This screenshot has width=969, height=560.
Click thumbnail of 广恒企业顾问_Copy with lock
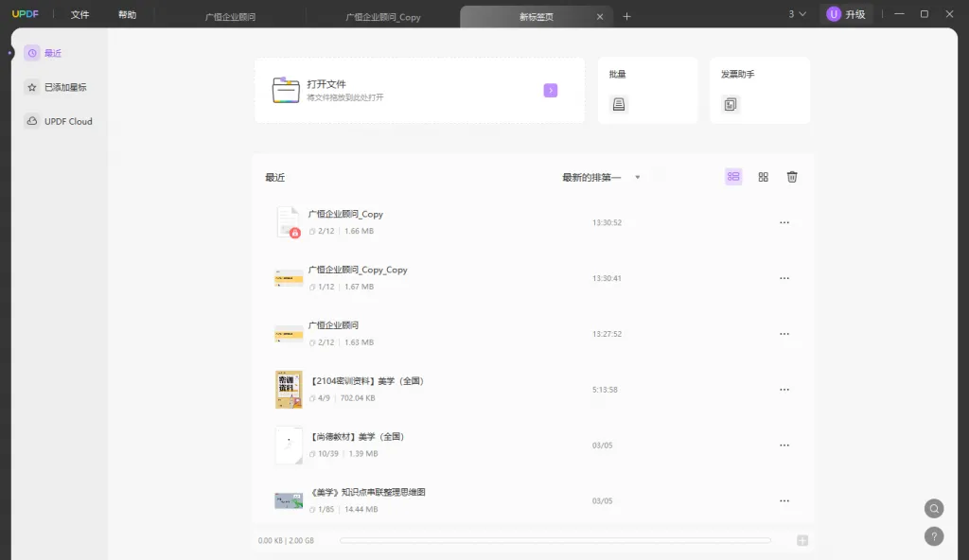point(288,222)
